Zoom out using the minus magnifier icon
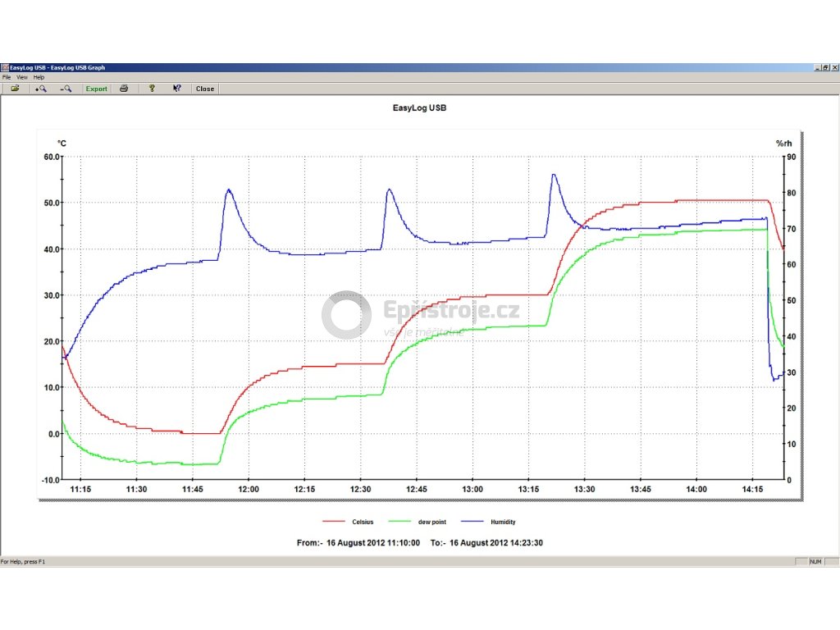 coord(66,89)
